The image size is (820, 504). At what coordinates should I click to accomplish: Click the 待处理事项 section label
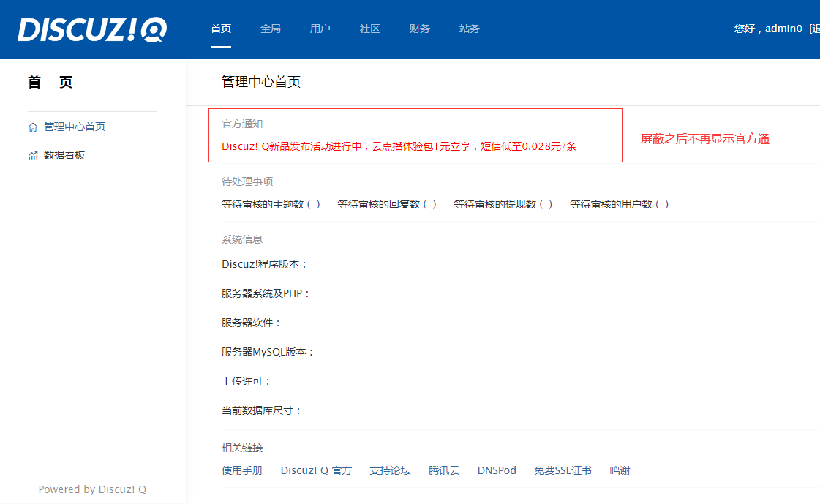pyautogui.click(x=247, y=181)
